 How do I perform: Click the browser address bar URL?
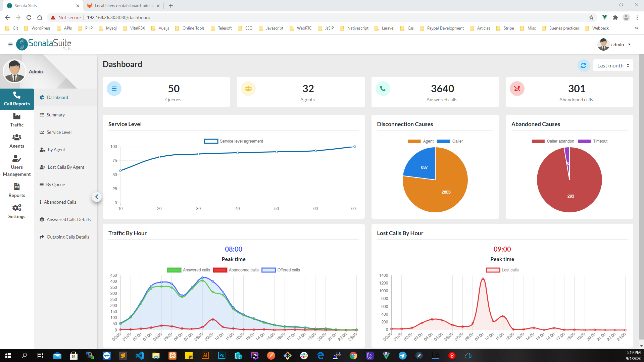point(118,17)
